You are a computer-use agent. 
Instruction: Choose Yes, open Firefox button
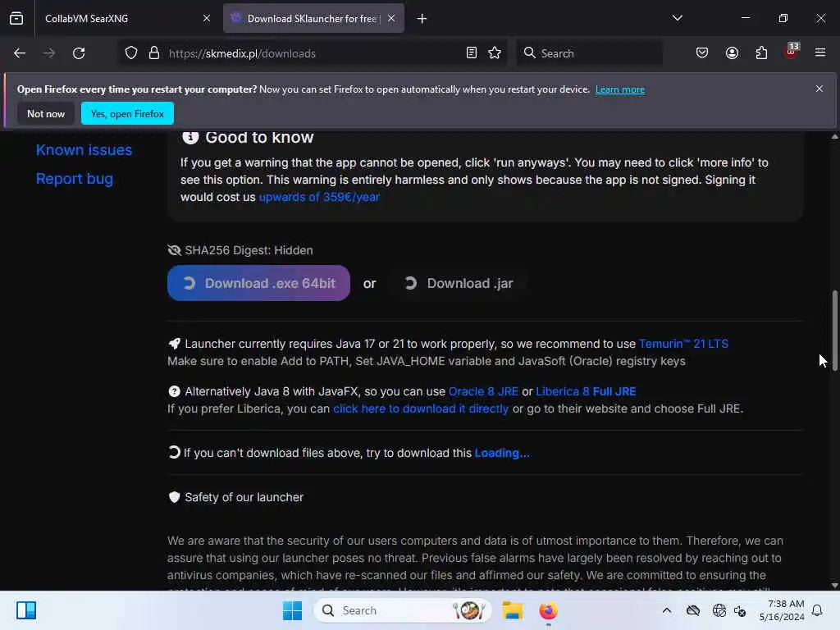pos(127,113)
